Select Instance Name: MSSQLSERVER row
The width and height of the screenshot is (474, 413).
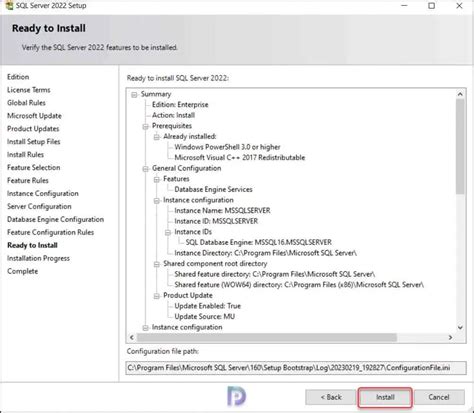point(222,211)
